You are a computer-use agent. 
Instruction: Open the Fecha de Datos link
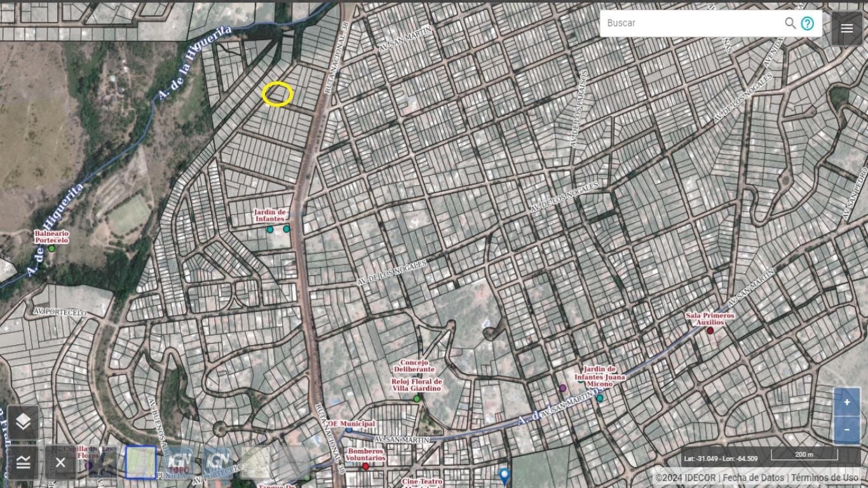(x=753, y=478)
